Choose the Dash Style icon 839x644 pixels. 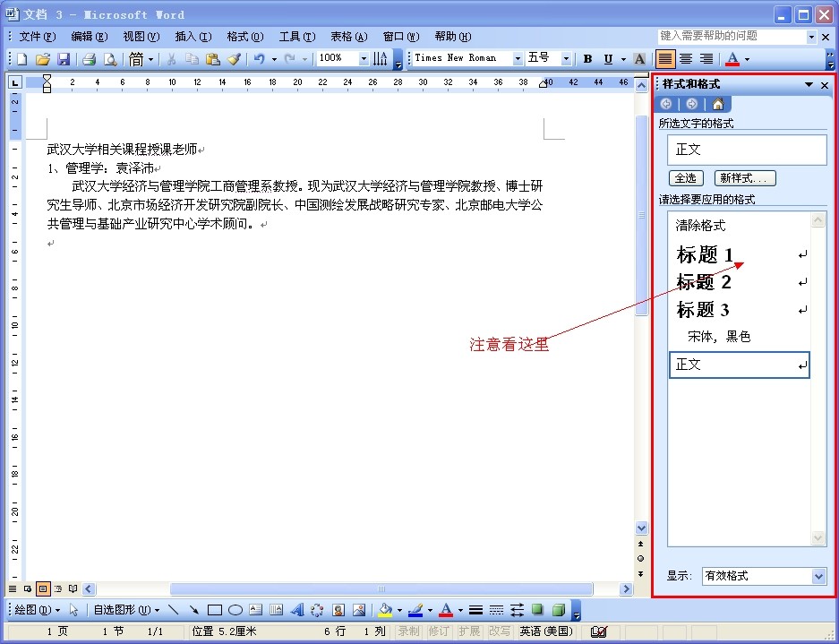(497, 610)
